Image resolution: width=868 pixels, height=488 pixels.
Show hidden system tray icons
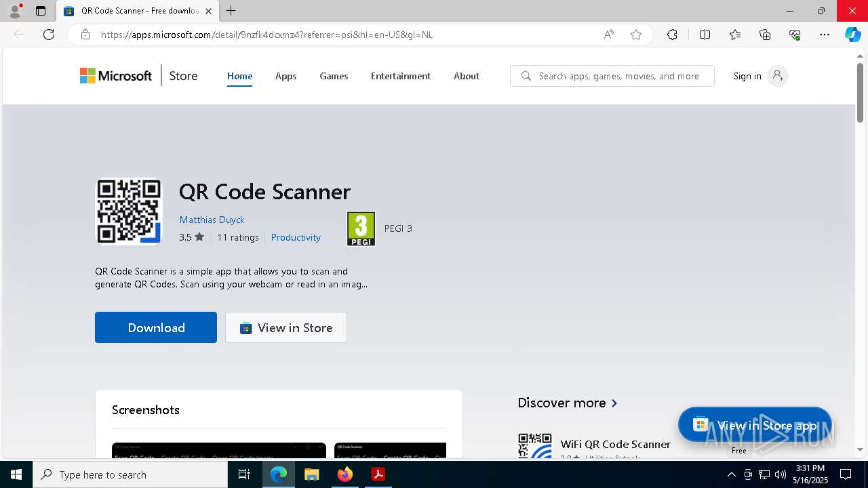731,474
